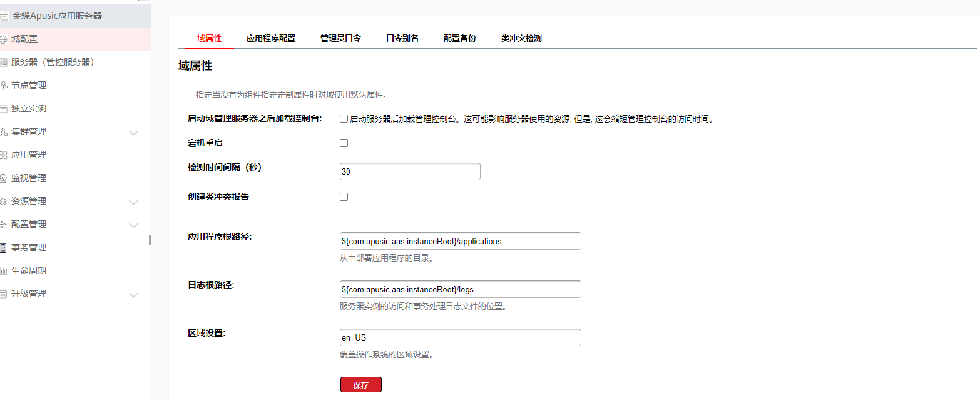Expand the 资源管理 submenu arrow
Viewport: 980px width, 400px height.
pos(133,202)
